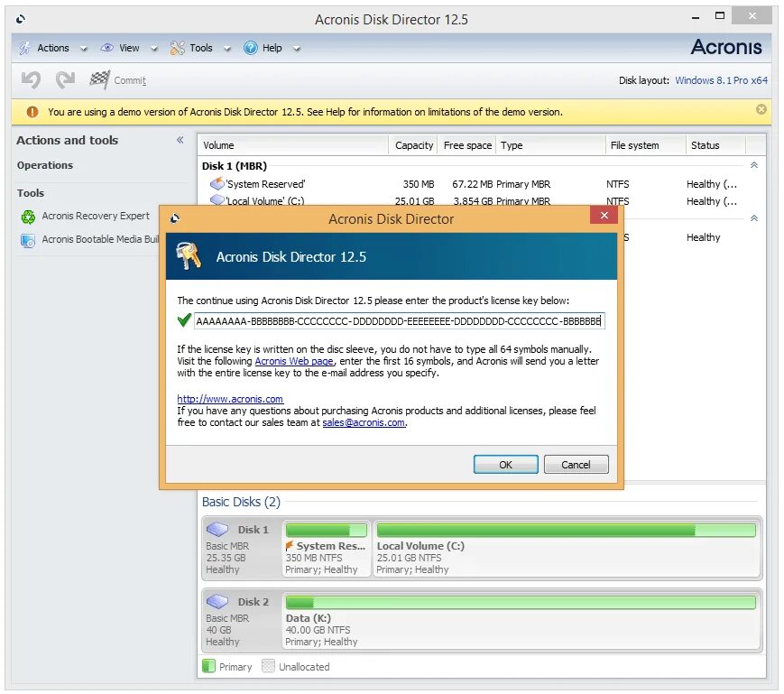Close the license key dialog
The width and height of the screenshot is (784, 694).
pyautogui.click(x=604, y=216)
